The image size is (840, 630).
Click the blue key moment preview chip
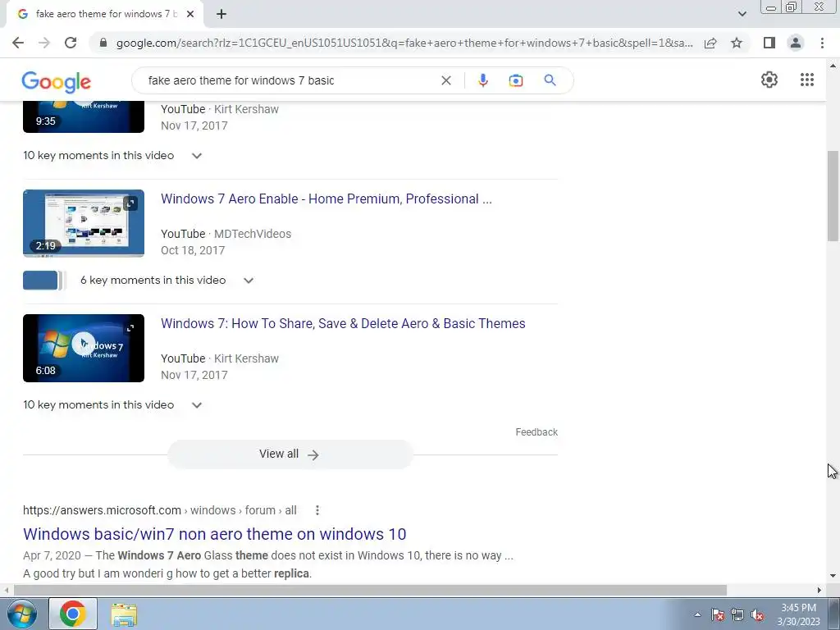(x=40, y=281)
